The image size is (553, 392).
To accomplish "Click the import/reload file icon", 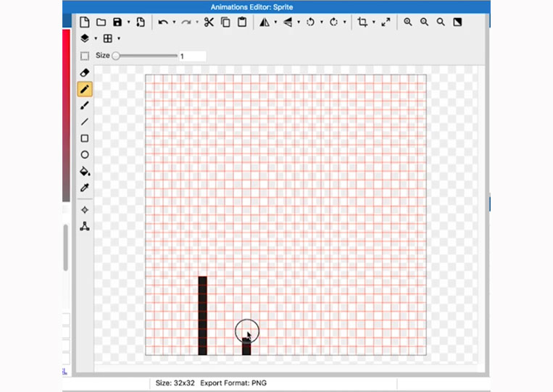I will point(141,22).
